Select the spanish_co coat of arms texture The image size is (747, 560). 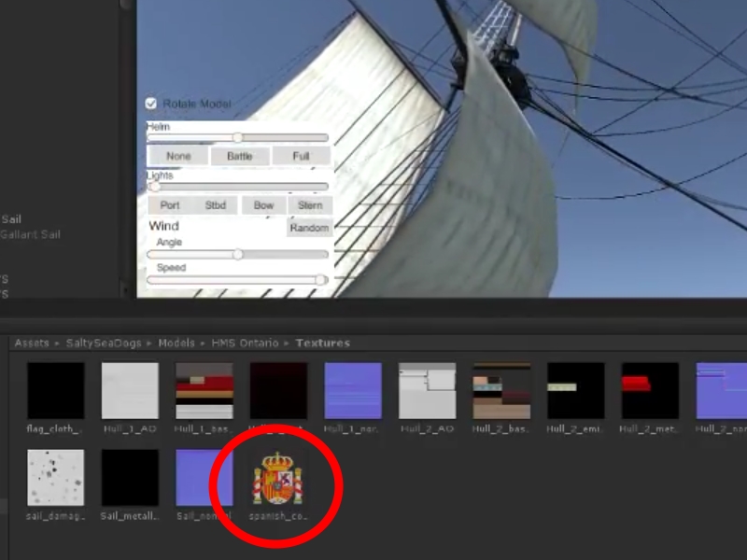(278, 479)
